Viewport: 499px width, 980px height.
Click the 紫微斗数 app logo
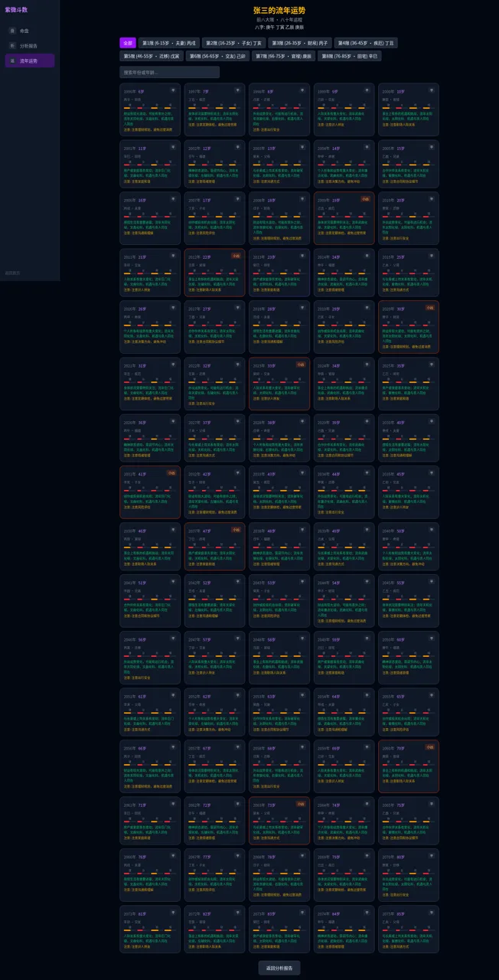click(16, 10)
